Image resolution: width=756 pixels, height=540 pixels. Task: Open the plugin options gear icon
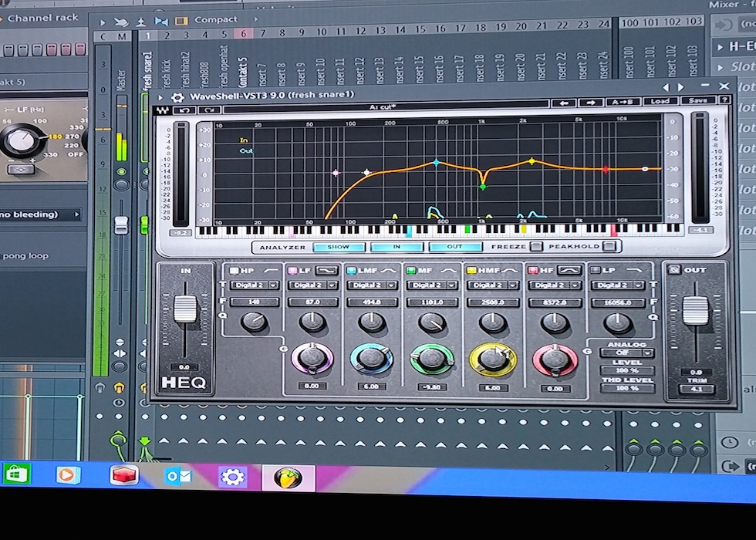(177, 97)
